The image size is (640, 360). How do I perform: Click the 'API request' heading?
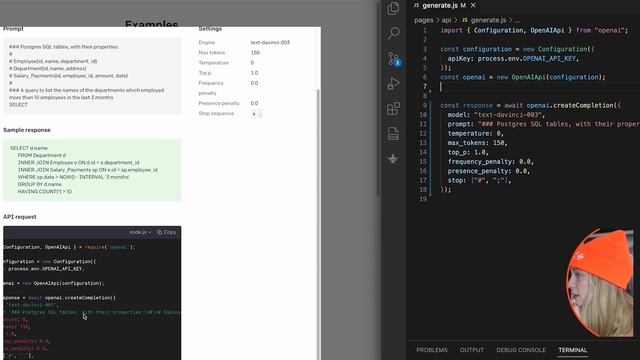pos(20,217)
